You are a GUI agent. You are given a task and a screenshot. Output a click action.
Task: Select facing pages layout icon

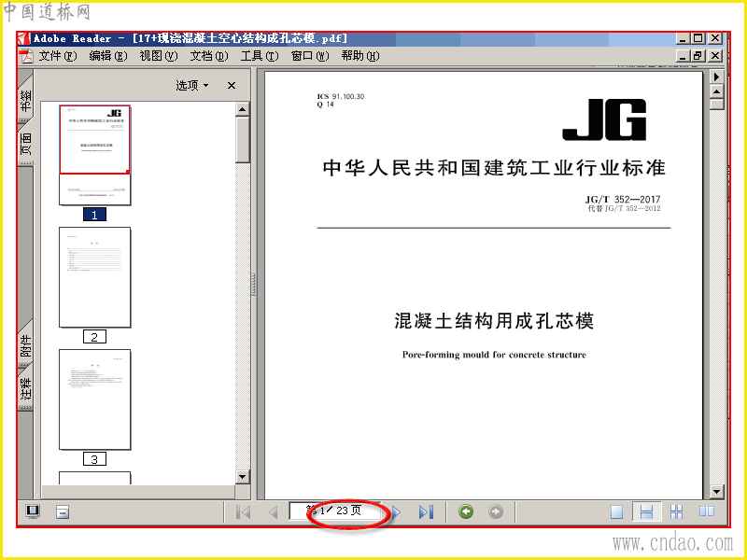coord(707,511)
